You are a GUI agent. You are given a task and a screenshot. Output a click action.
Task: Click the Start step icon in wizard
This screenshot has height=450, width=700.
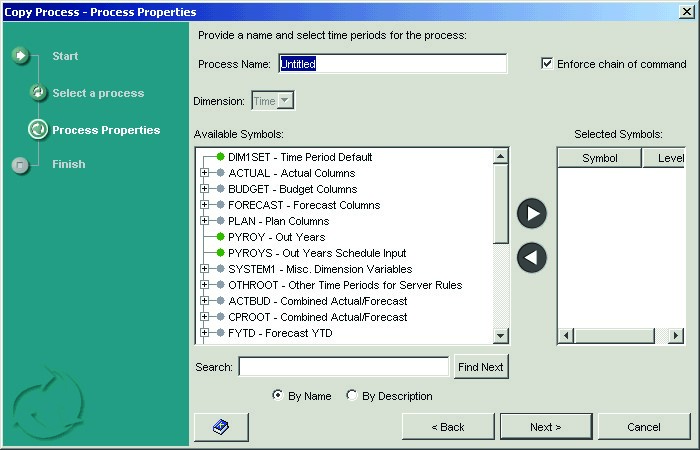coord(21,55)
